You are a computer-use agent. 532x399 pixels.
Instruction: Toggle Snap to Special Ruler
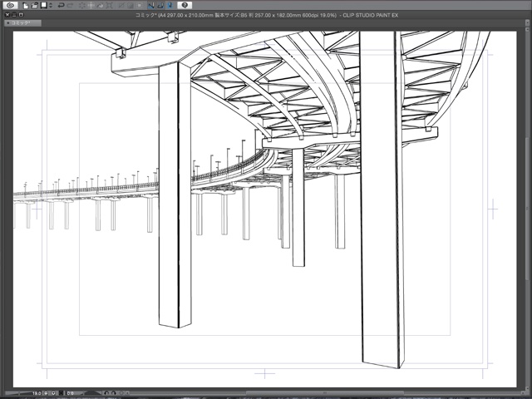(x=160, y=5)
